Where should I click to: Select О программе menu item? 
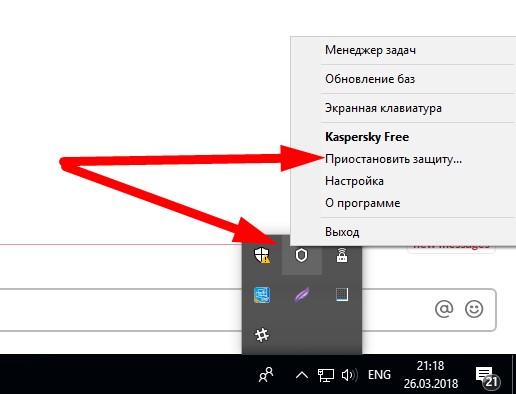point(363,203)
